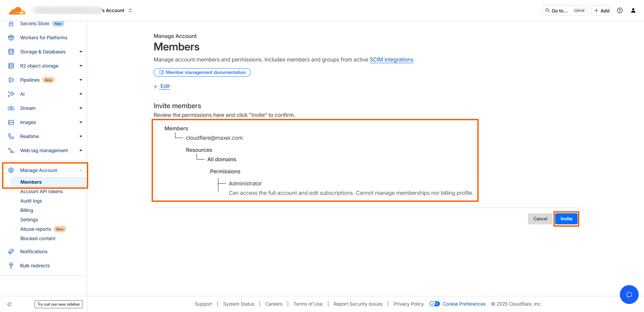
Task: Collapse sidebar using double chevron icon
Action: pyautogui.click(x=9, y=304)
